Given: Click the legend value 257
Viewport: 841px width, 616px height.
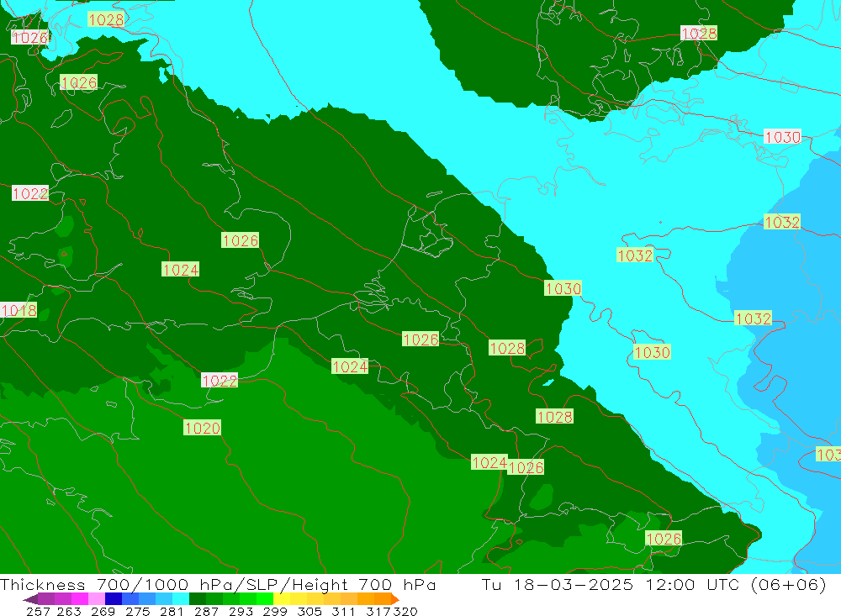Looking at the screenshot, I should click(38, 611).
